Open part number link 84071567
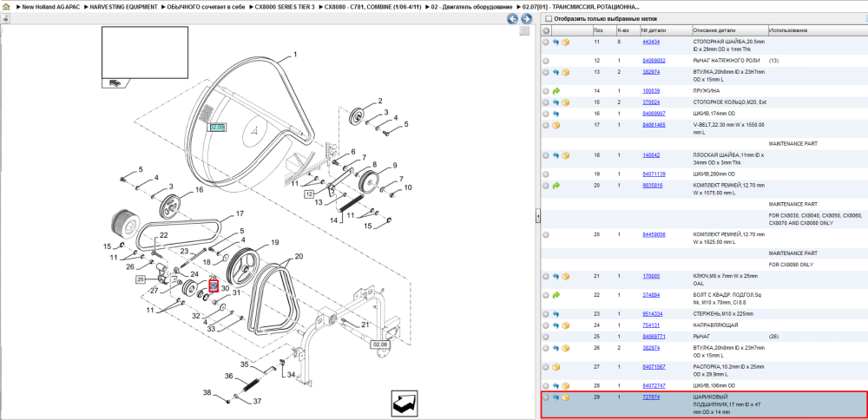The image size is (868, 420). [x=654, y=367]
